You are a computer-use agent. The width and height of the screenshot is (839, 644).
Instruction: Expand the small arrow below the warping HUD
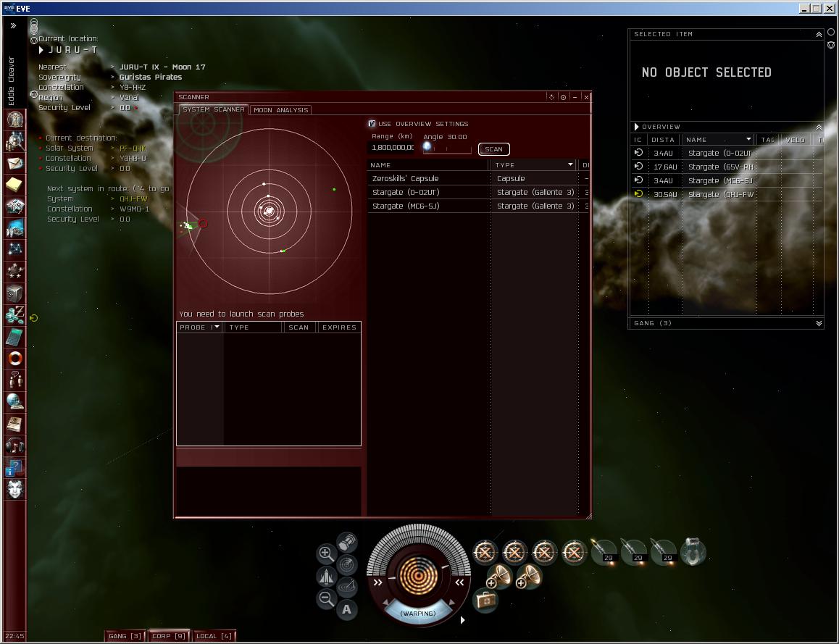pyautogui.click(x=462, y=620)
